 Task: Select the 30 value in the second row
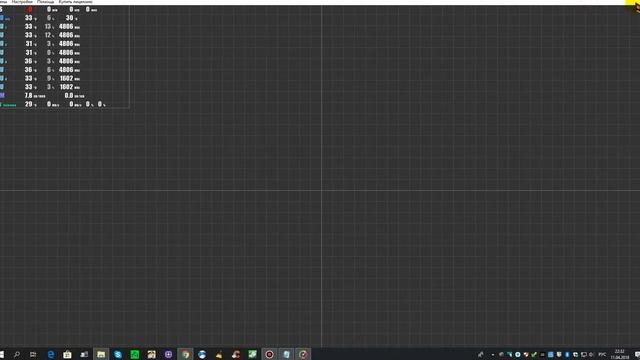pos(69,18)
